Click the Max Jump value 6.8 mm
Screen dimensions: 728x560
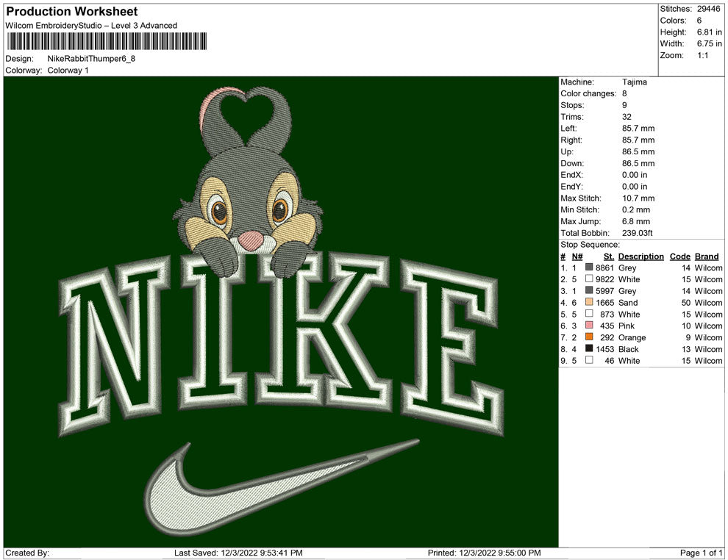636,221
